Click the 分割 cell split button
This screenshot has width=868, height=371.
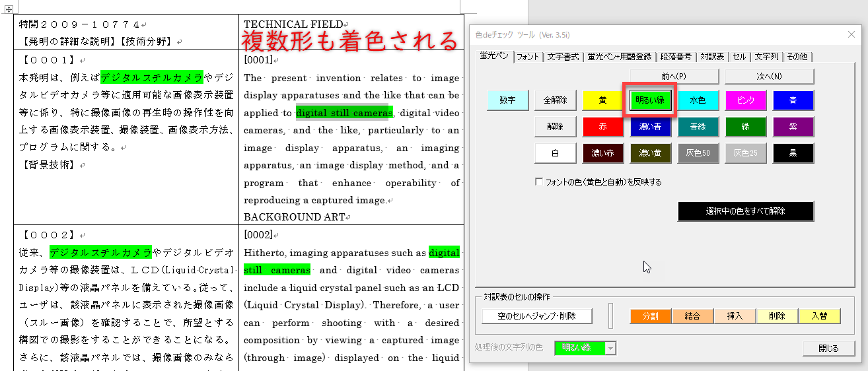pyautogui.click(x=650, y=316)
